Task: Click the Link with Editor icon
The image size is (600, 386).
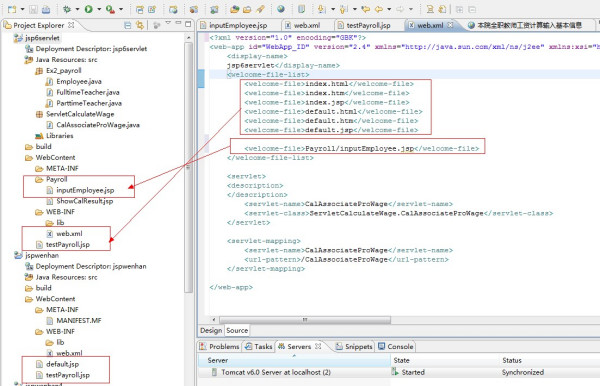Action: (x=140, y=25)
